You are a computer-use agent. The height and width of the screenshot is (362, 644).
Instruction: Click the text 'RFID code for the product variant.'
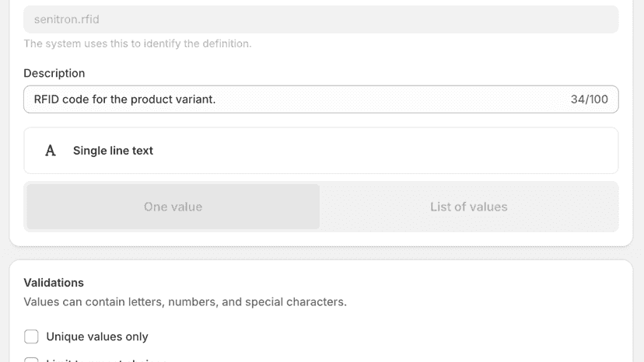coord(124,99)
